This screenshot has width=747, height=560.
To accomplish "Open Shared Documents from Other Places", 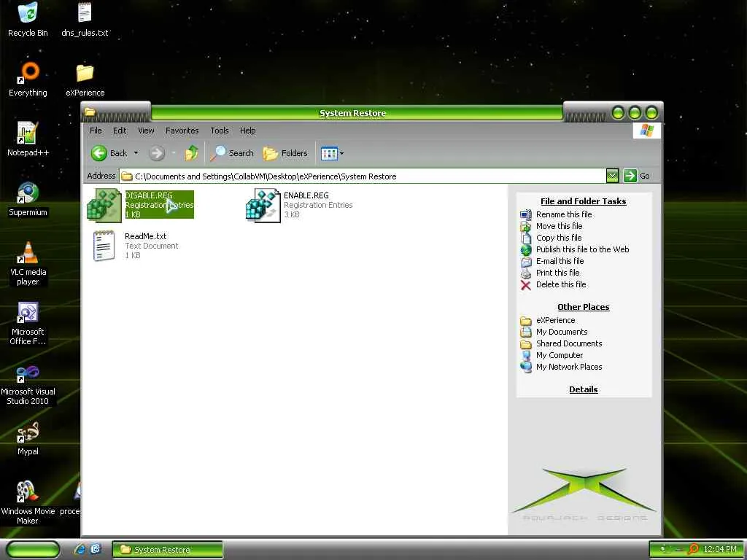I will 569,344.
